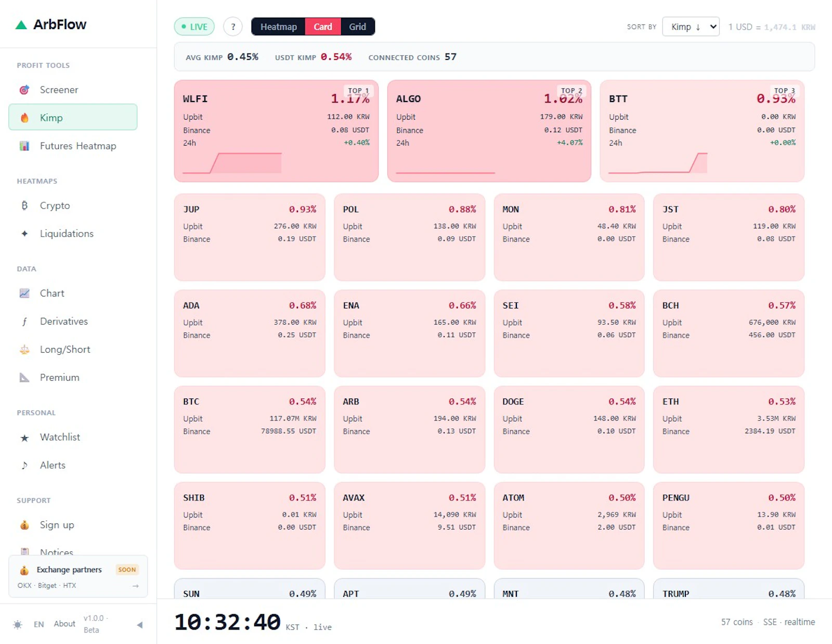
Task: Click the AVG KIMP 0.45% value
Action: 243,57
